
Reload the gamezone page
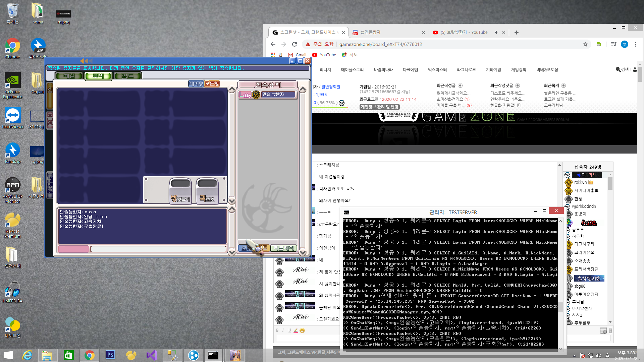pos(294,44)
